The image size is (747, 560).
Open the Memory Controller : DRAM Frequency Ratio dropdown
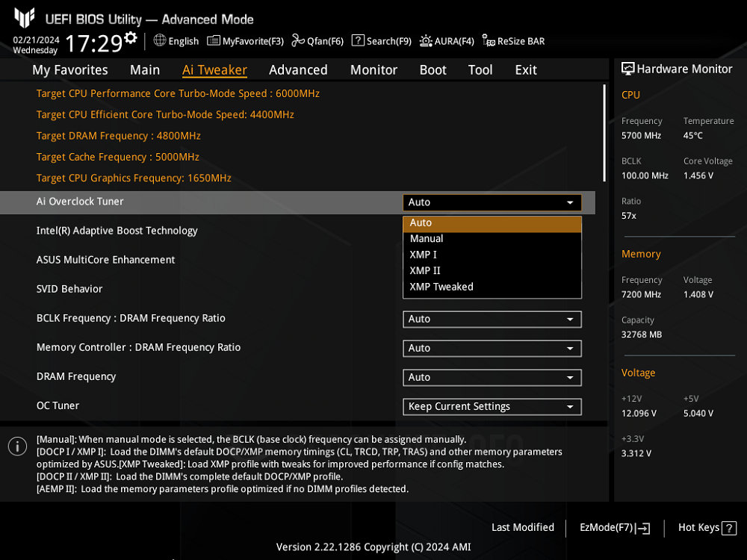coord(492,348)
